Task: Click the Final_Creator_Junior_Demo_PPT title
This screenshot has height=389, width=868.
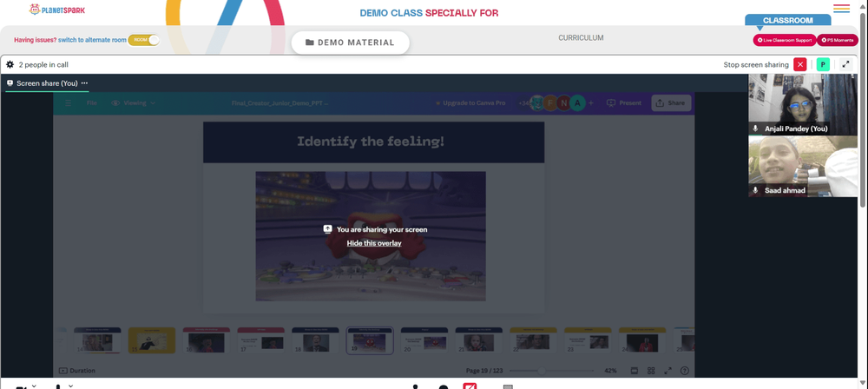Action: tap(280, 103)
